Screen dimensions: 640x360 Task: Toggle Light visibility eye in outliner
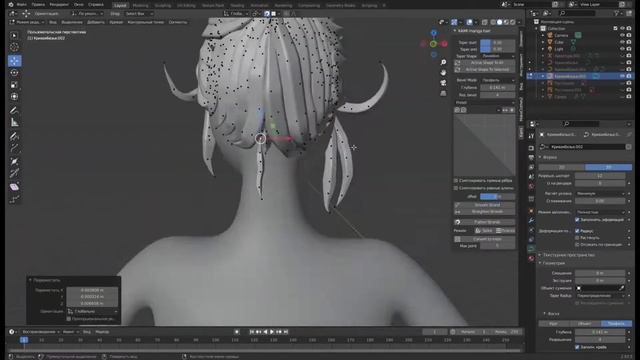[x=622, y=49]
